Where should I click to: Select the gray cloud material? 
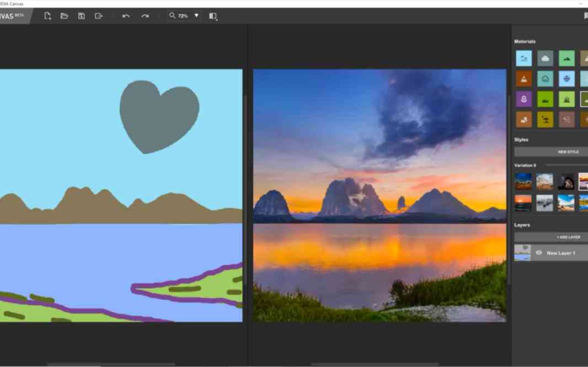click(545, 58)
